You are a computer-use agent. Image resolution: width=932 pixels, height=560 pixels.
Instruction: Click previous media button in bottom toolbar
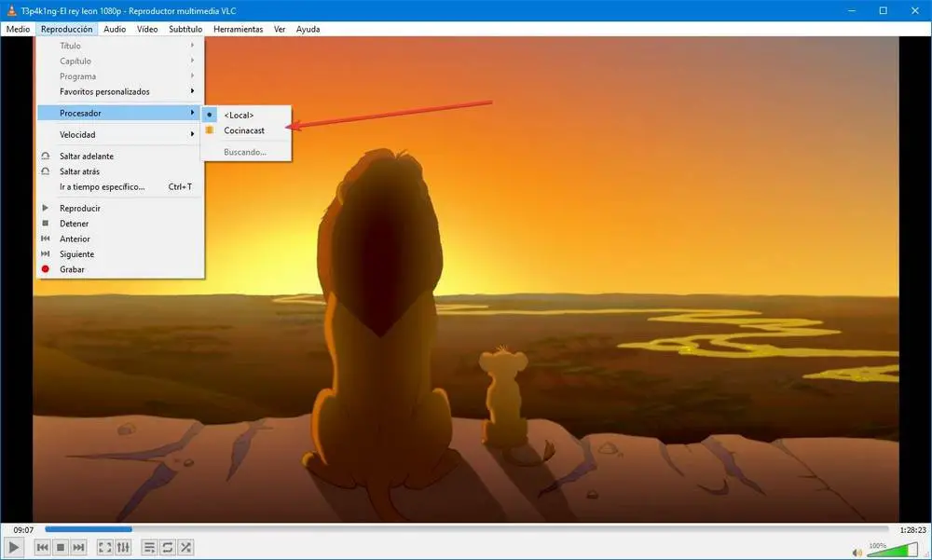coord(42,547)
